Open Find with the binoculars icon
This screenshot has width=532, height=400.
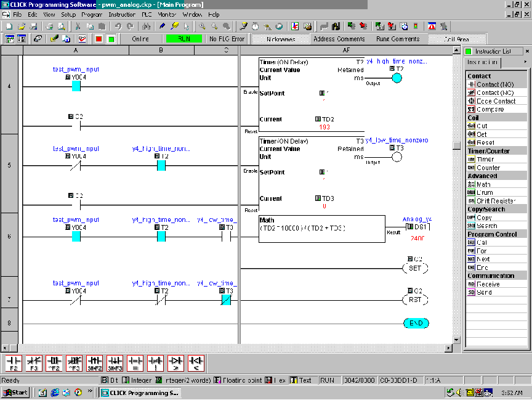[146, 27]
